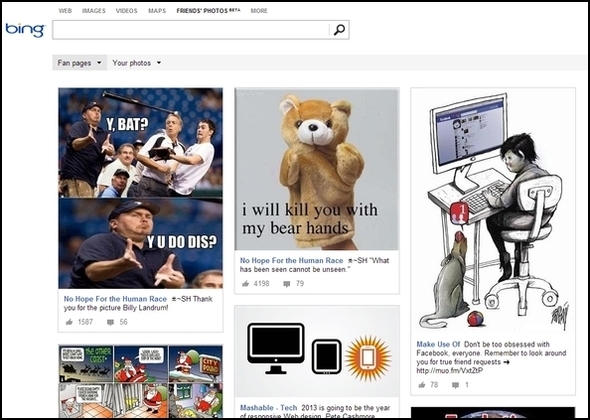Select FRIENDS' PHOTOS beta tab

[x=208, y=11]
